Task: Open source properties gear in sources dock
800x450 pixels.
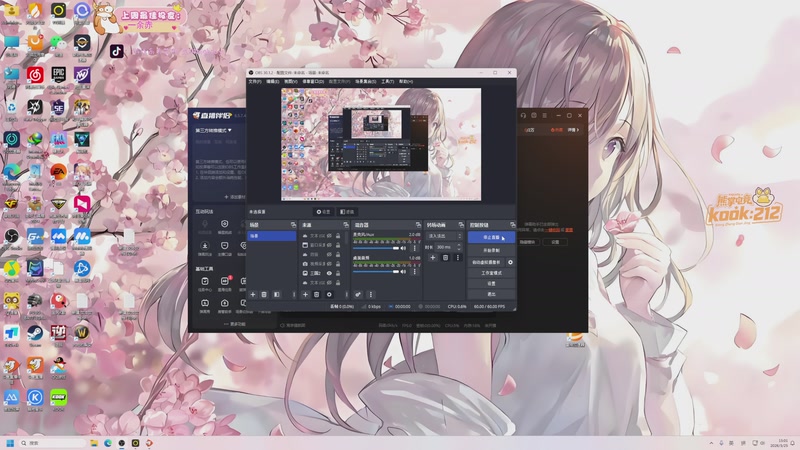Action: (x=329, y=294)
